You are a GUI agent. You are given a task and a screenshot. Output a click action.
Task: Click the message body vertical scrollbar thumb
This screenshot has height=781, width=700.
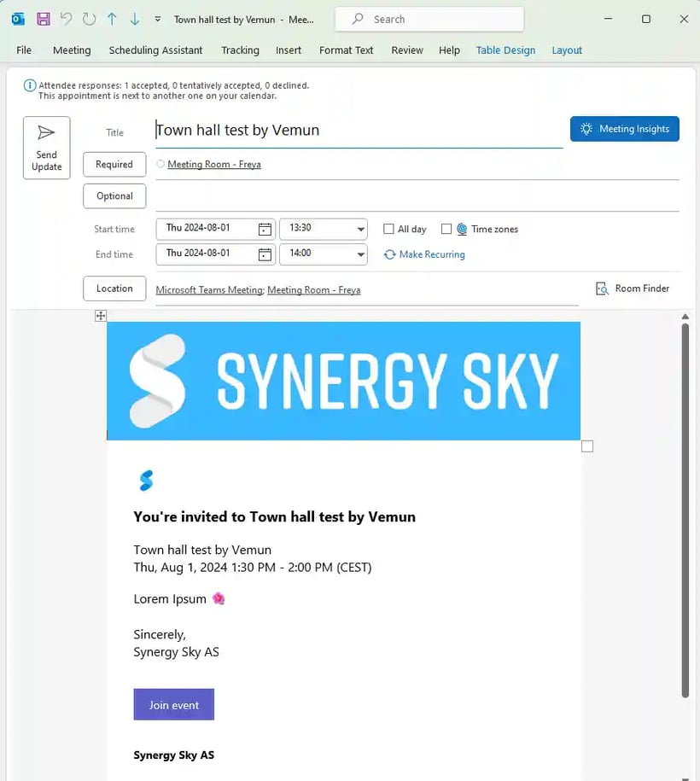point(685,510)
